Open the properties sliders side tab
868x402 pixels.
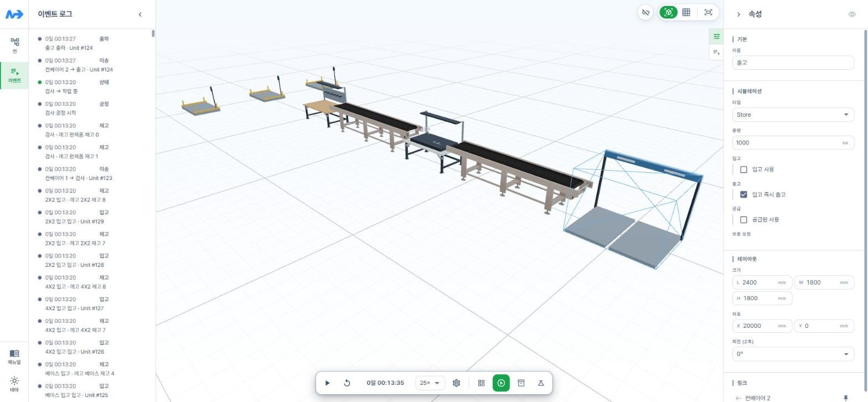pos(716,36)
